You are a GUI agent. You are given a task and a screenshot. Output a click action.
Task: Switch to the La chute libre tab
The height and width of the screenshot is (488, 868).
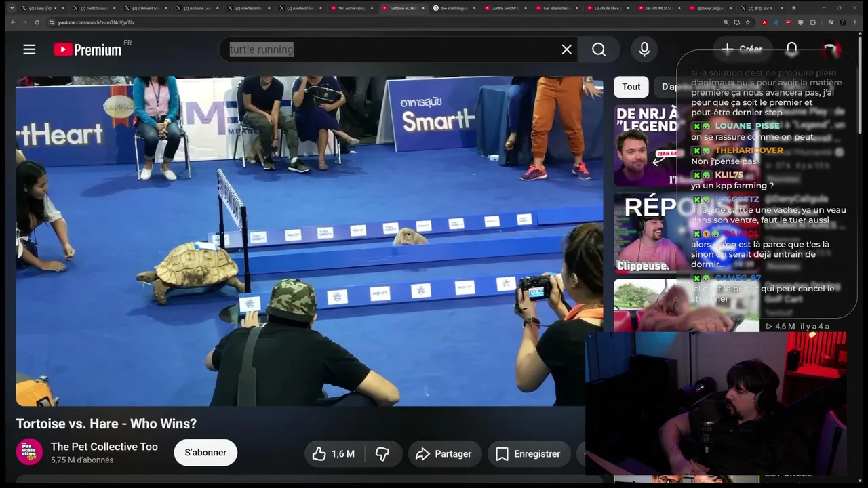pyautogui.click(x=608, y=8)
